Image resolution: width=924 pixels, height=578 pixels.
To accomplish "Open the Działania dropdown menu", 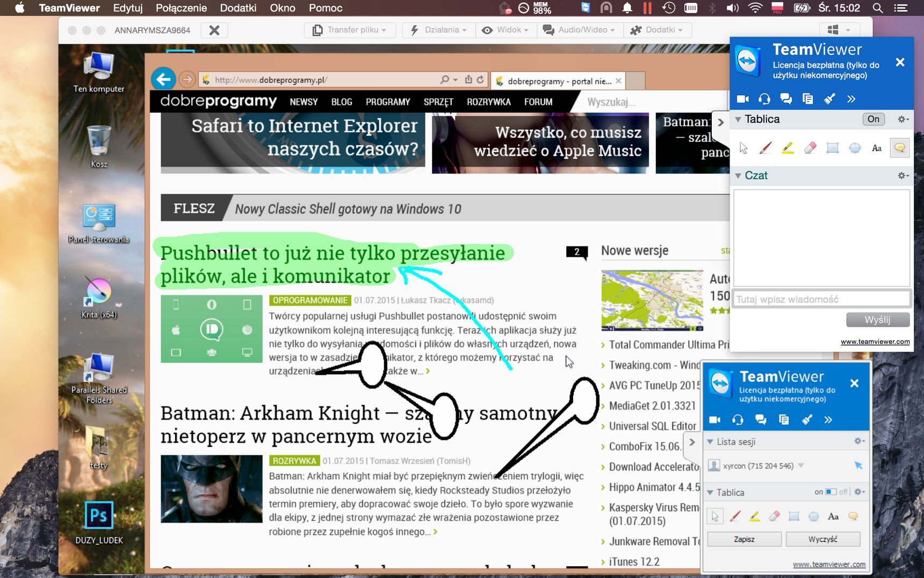I will 439,30.
